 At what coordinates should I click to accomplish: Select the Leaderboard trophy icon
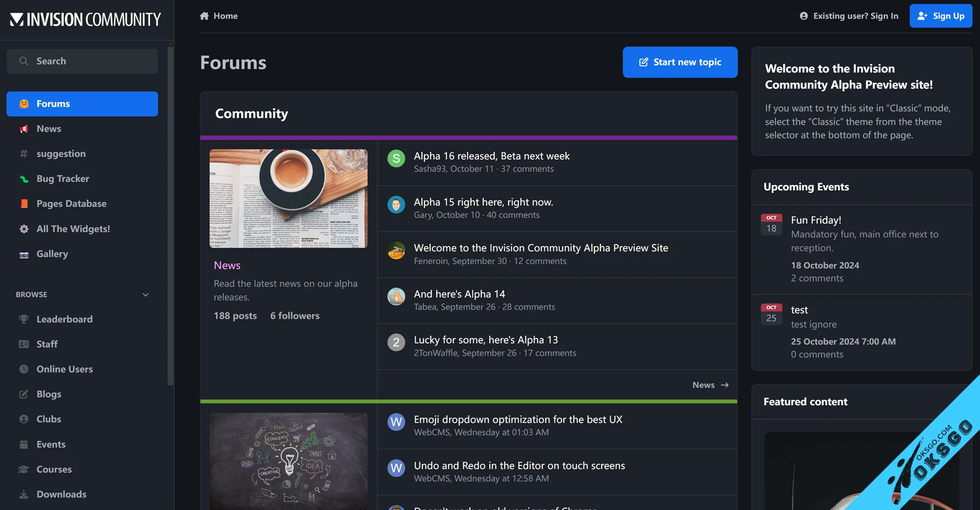[24, 319]
